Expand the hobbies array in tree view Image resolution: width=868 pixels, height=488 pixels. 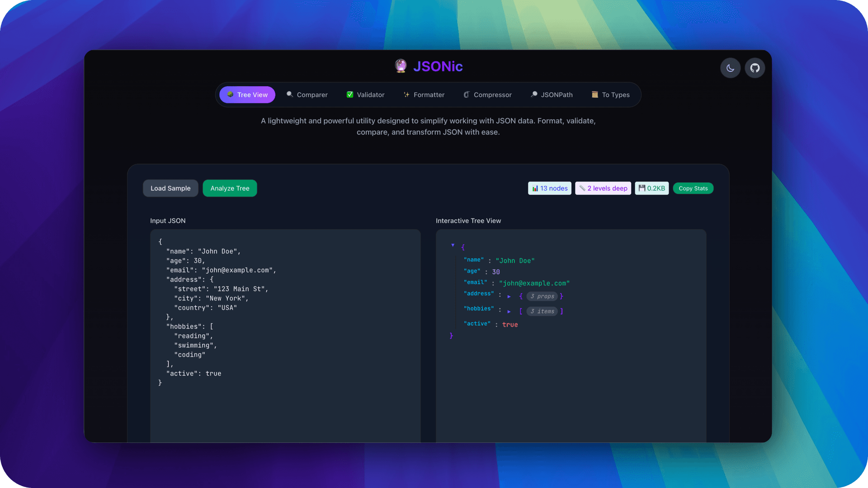(509, 311)
